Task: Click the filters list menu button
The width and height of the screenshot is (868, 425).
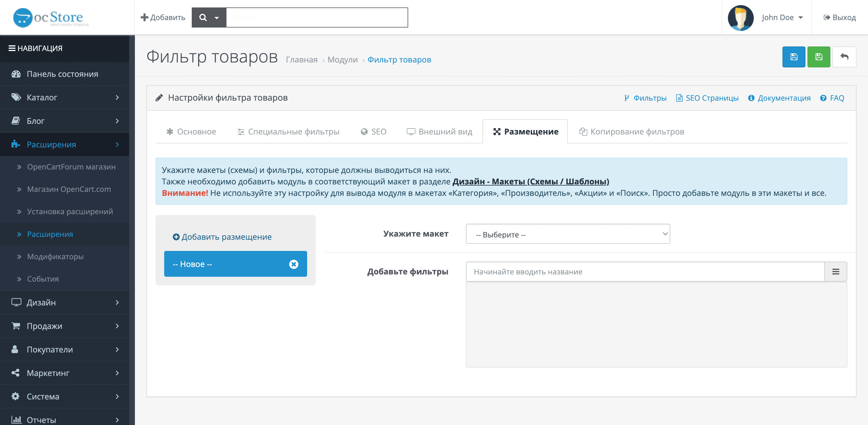Action: pos(836,272)
